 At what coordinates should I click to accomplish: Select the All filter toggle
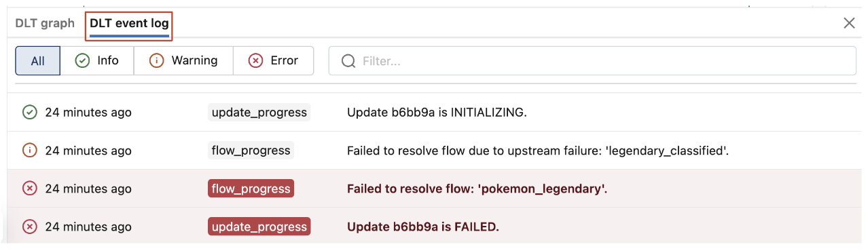click(38, 60)
